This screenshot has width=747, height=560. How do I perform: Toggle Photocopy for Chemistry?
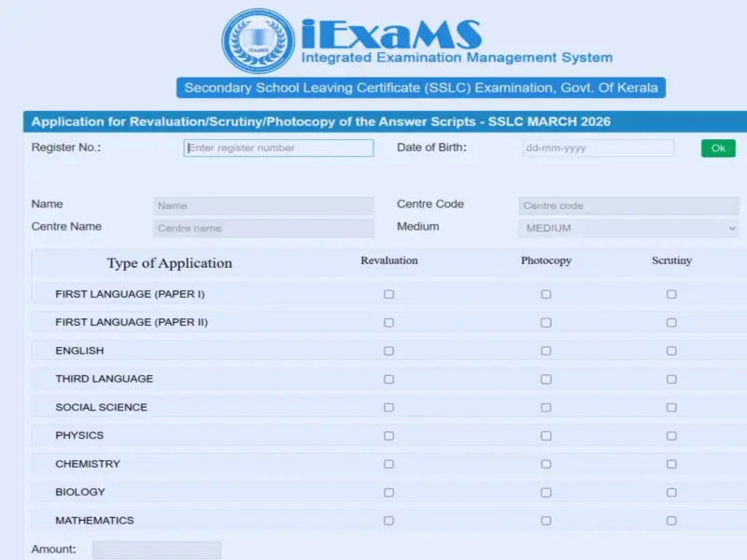pyautogui.click(x=546, y=464)
